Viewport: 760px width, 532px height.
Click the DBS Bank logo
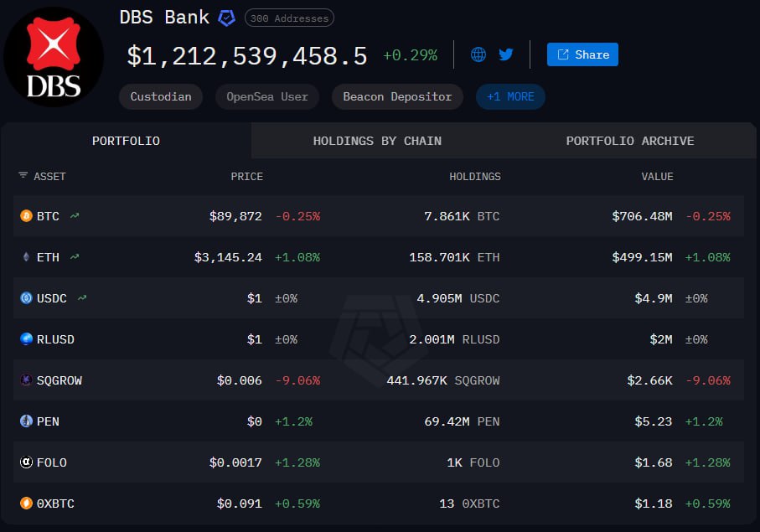pos(54,56)
